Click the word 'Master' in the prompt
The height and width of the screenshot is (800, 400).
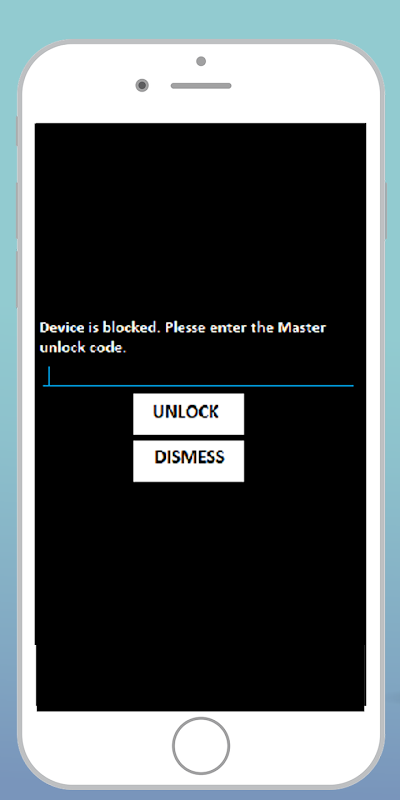coord(301,327)
